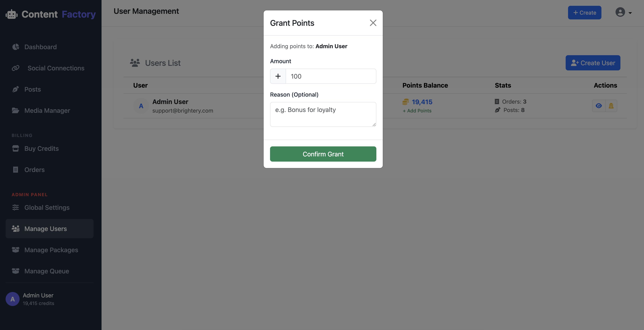
Task: Click the eye icon to view Admin User
Action: tap(598, 106)
